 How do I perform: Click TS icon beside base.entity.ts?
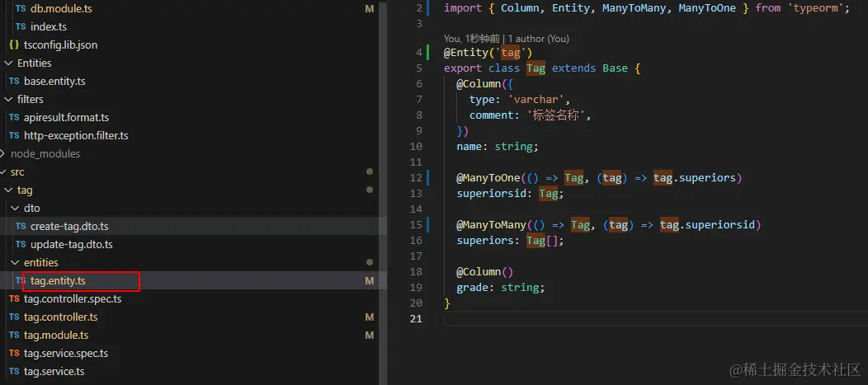[x=14, y=82]
